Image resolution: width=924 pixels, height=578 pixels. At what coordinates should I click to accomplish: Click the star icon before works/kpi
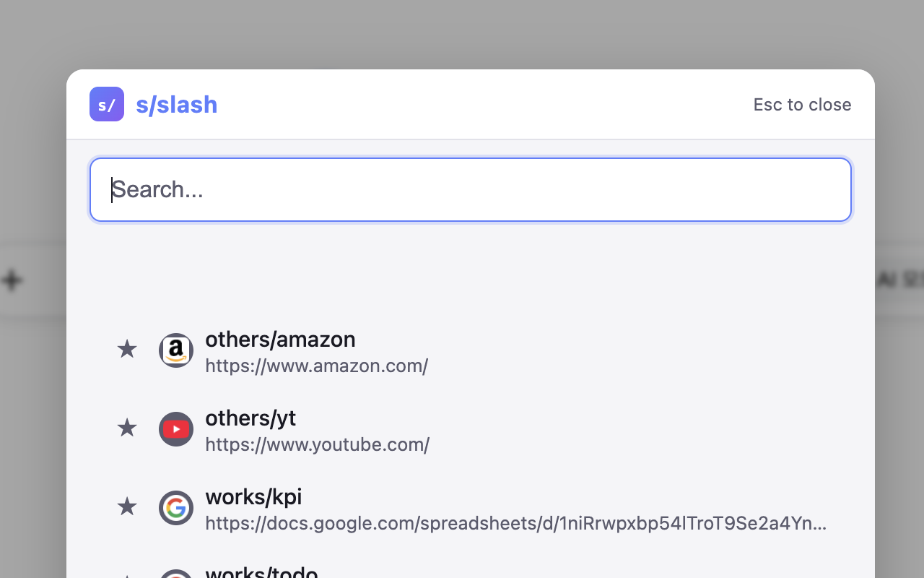click(127, 506)
